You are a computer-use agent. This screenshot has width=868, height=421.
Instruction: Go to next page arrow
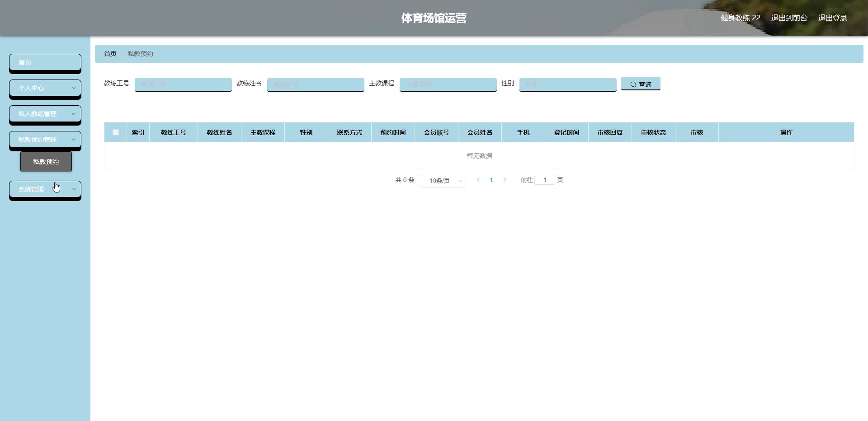pyautogui.click(x=505, y=180)
